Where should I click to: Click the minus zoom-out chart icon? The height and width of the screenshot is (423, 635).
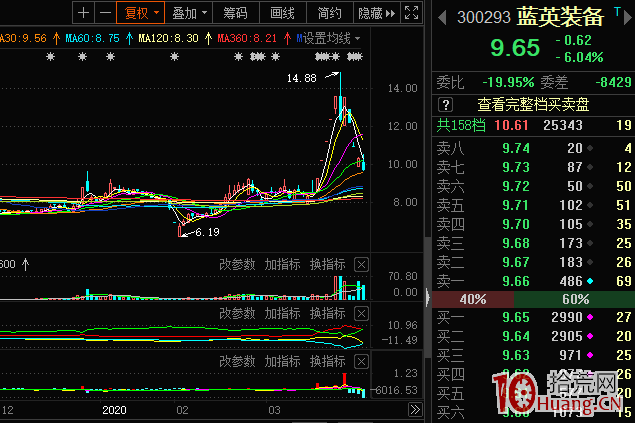(102, 13)
